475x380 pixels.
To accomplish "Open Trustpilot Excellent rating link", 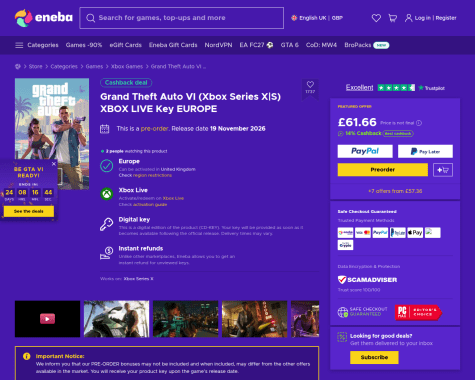I will pyautogui.click(x=359, y=88).
